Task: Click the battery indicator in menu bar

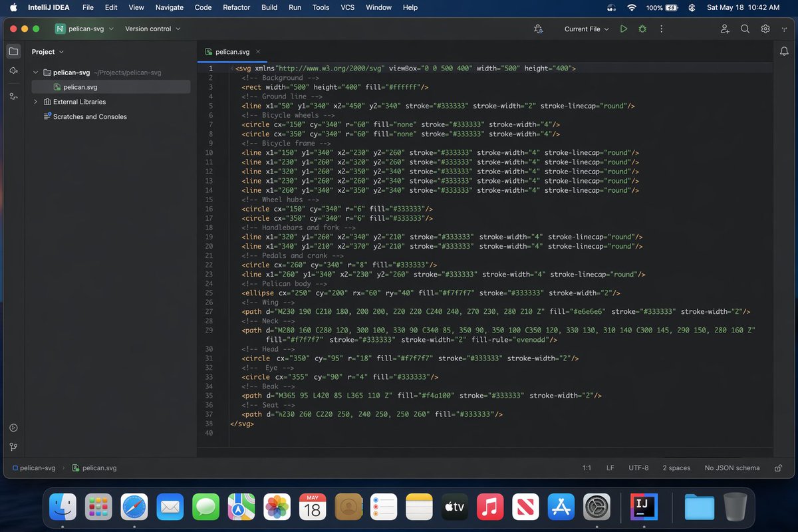Action: point(664,7)
